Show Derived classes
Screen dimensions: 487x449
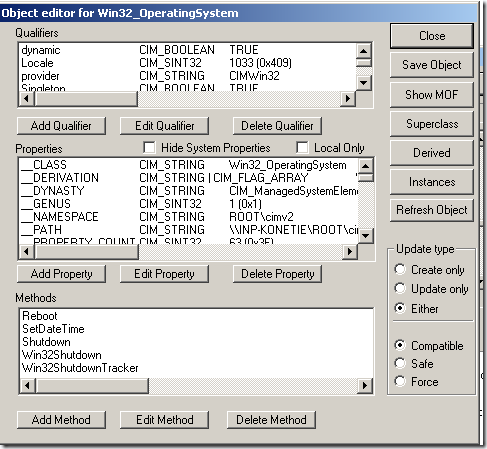click(432, 153)
